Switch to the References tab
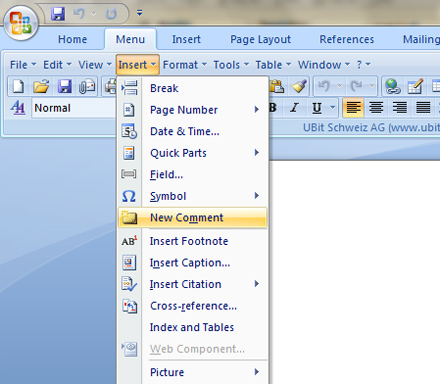 347,39
